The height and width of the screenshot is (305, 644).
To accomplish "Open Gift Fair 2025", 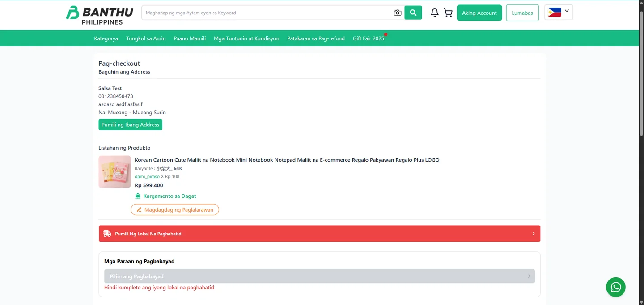I will pyautogui.click(x=369, y=38).
